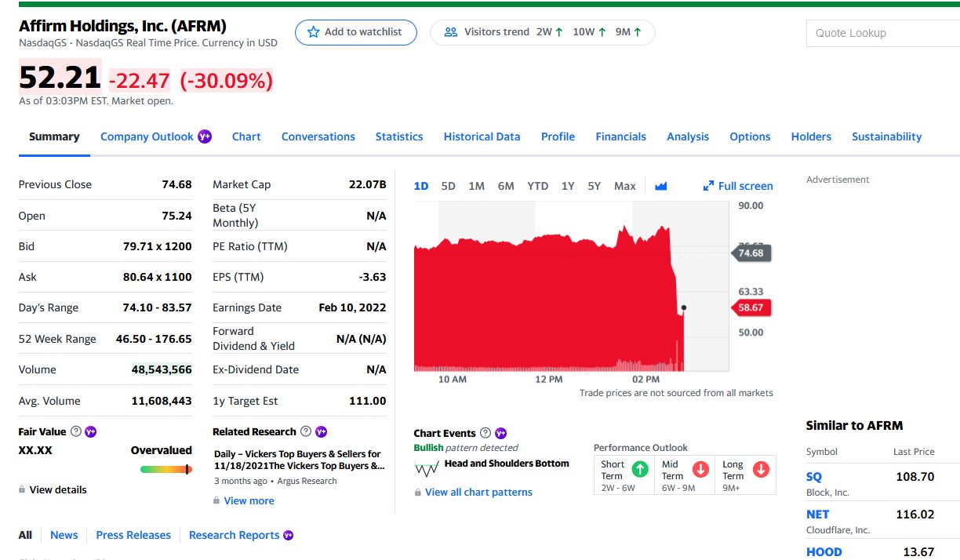This screenshot has width=960, height=560.
Task: Open the Analysis tab
Action: click(x=688, y=136)
